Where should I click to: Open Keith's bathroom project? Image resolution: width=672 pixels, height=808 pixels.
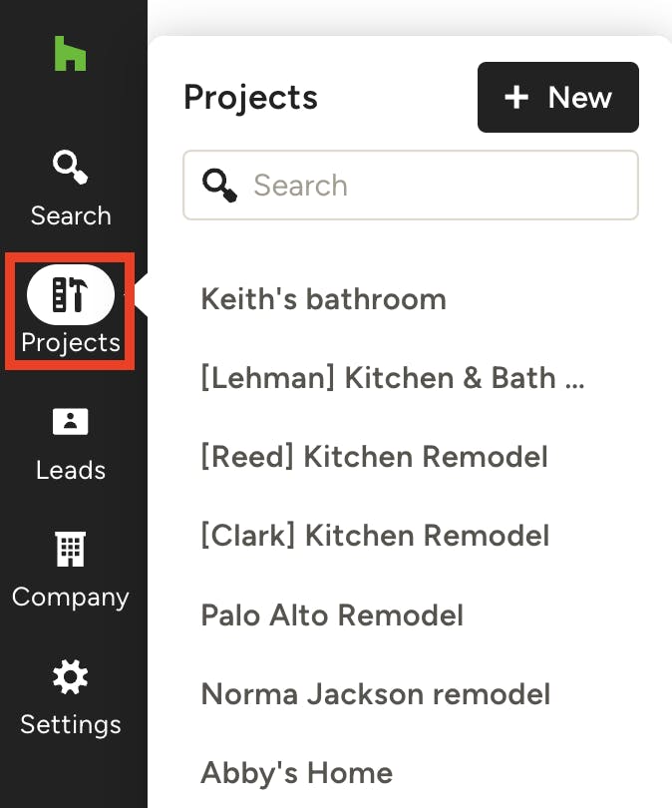click(x=322, y=299)
